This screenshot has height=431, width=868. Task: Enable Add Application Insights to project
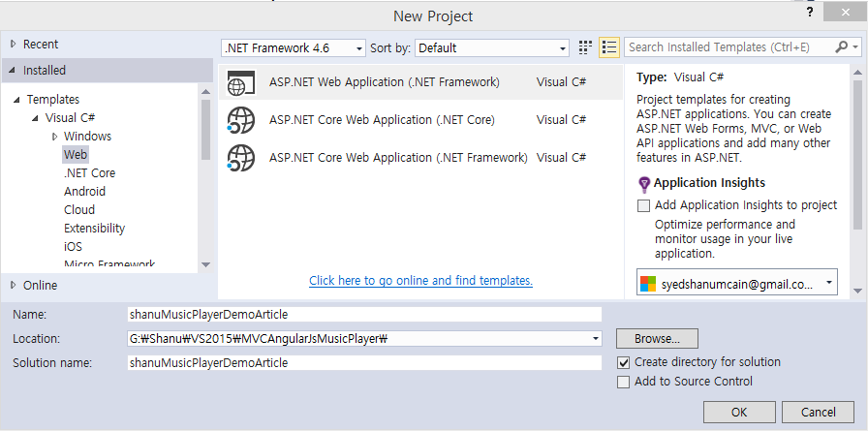(x=643, y=206)
